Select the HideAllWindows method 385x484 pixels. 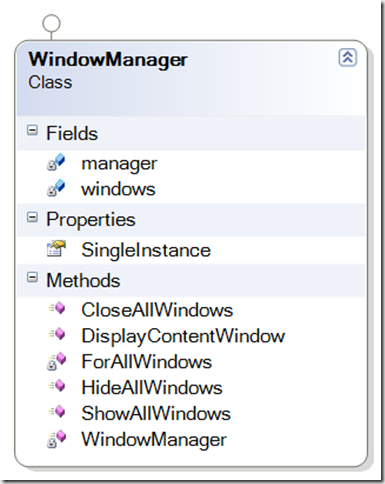tap(152, 387)
